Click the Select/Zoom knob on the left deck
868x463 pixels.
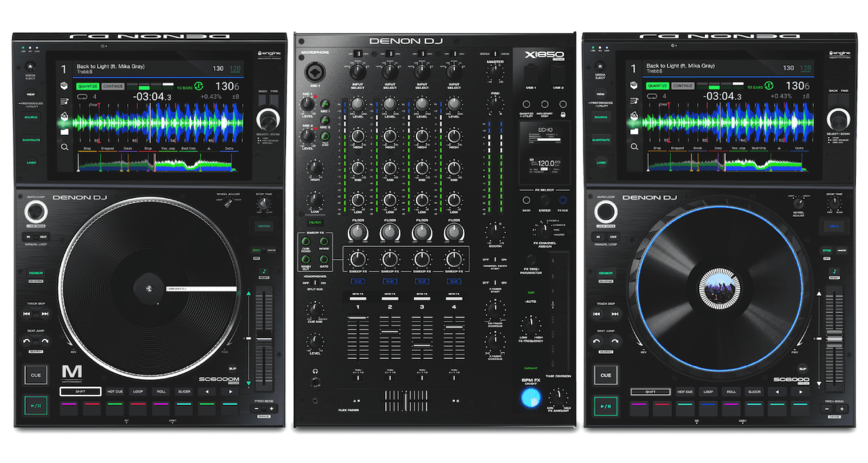click(x=267, y=118)
